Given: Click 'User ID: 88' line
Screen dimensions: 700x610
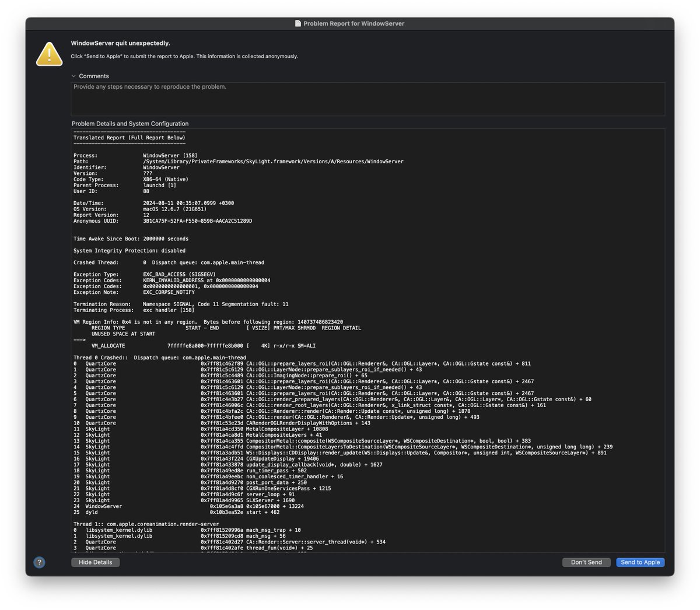Looking at the screenshot, I should (111, 191).
